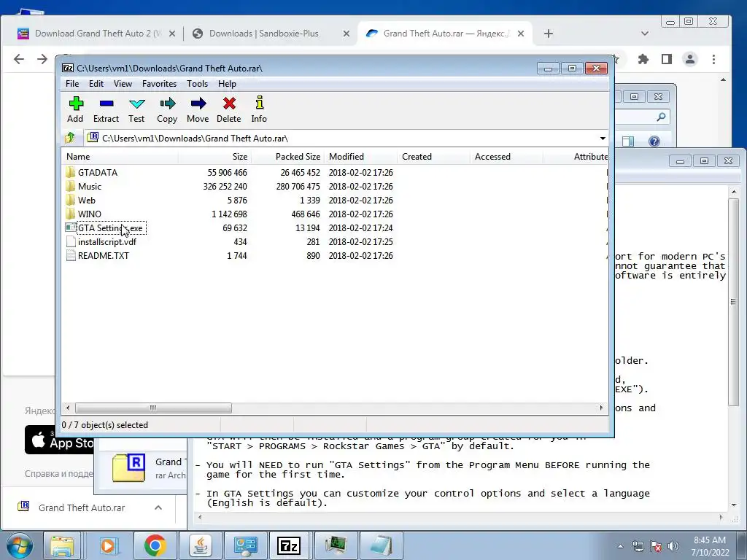Expand Grand Theft Auto.rar download options chevron

click(158, 507)
